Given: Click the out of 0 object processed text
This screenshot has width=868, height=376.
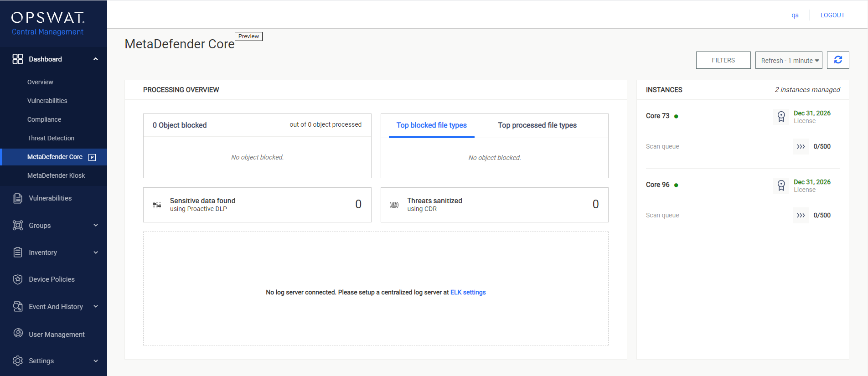Looking at the screenshot, I should [x=325, y=124].
